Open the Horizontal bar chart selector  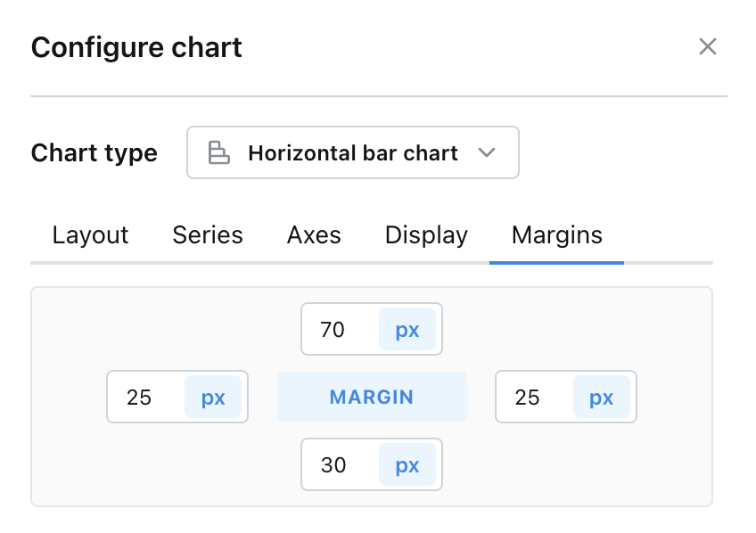tap(353, 152)
